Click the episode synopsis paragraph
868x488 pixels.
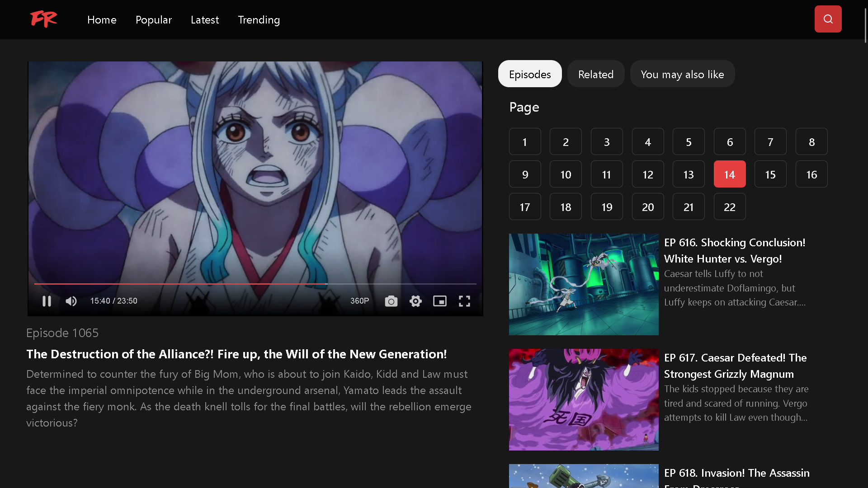tap(249, 399)
